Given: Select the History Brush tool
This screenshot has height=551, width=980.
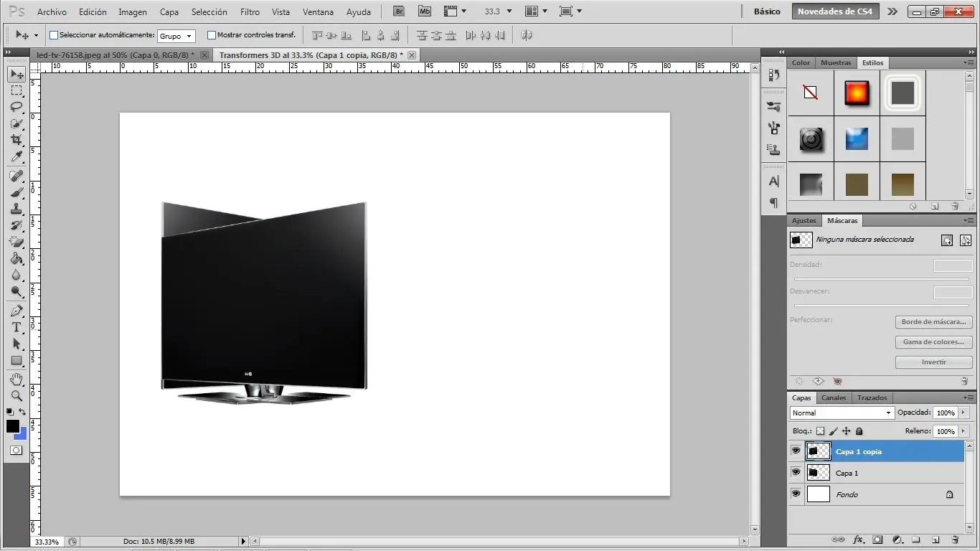Looking at the screenshot, I should pos(17,225).
